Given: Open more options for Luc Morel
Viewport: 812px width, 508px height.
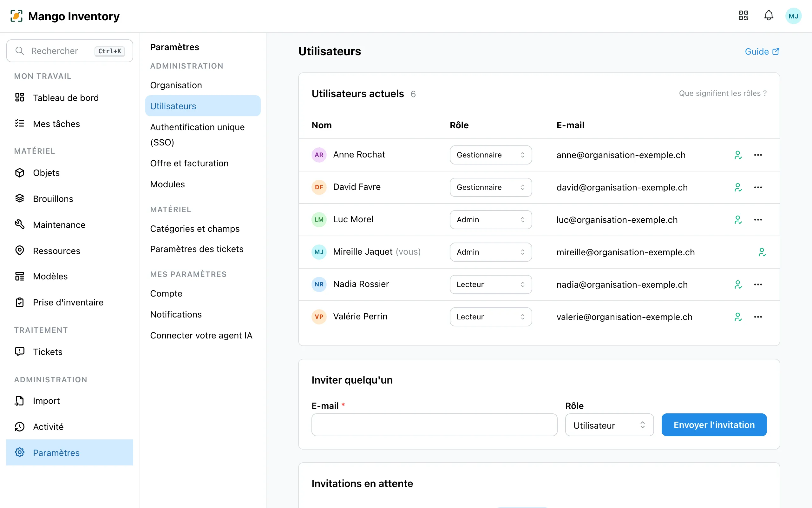Looking at the screenshot, I should [x=758, y=220].
